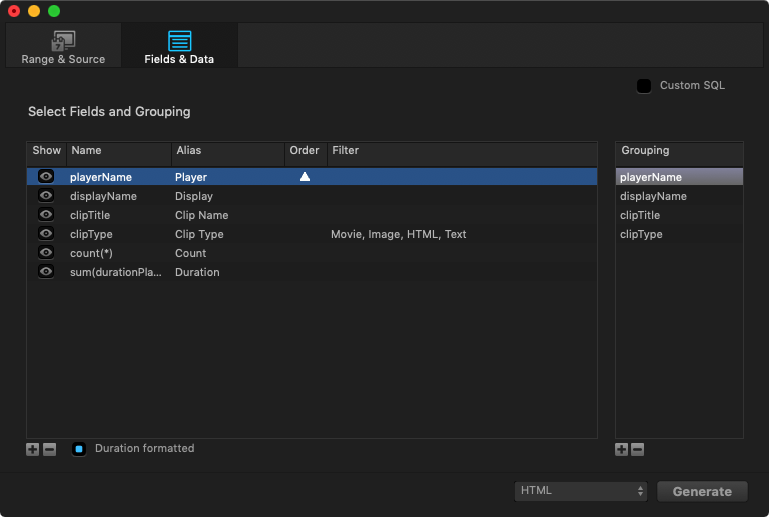Viewport: 769px width, 517px height.
Task: Click the add field plus icon
Action: pos(33,450)
